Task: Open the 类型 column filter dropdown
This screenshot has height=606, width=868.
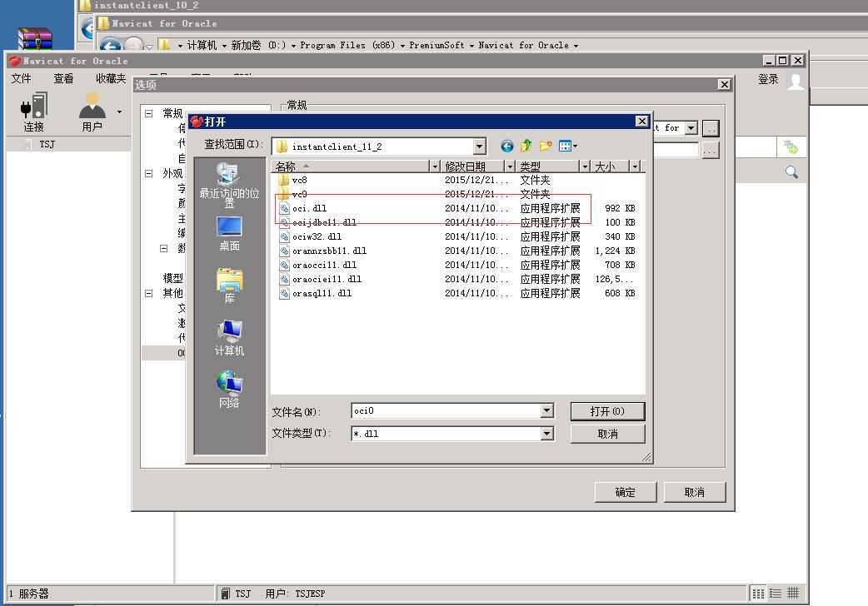Action: 585,166
